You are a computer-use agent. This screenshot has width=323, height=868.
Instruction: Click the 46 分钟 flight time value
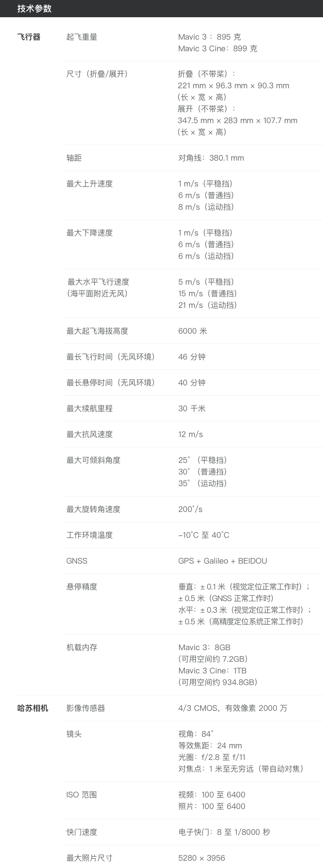coord(192,357)
